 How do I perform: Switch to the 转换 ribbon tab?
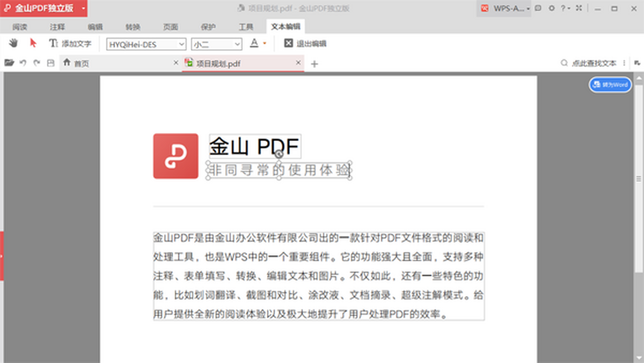pos(133,27)
